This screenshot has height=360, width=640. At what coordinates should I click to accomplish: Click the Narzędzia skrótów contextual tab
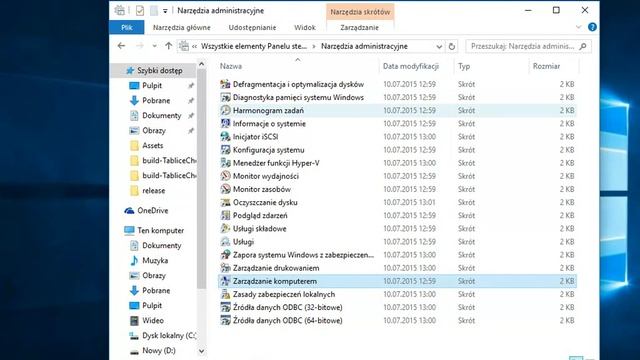(360, 12)
